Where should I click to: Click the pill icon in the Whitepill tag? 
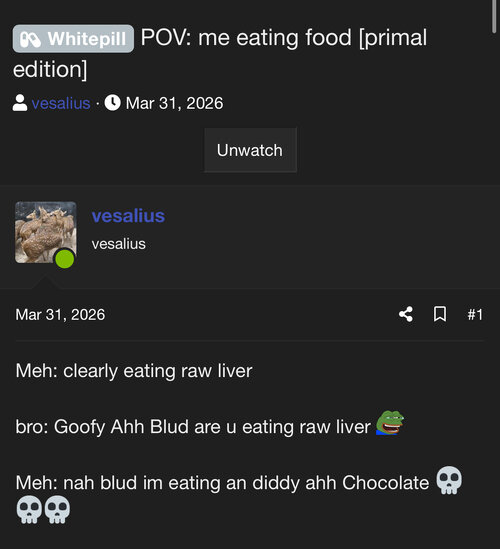(30, 39)
